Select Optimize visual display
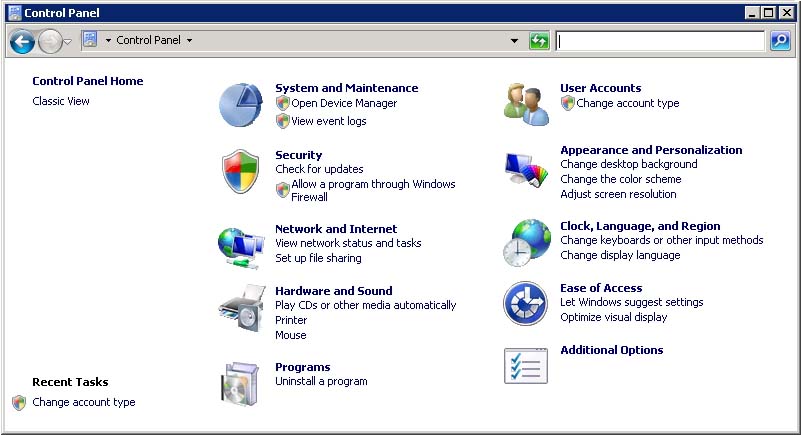Screen dimensions: 801x435 614,317
